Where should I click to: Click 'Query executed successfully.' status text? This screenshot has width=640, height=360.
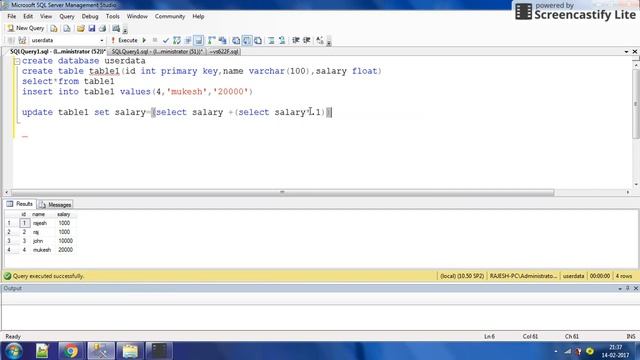tap(48, 276)
